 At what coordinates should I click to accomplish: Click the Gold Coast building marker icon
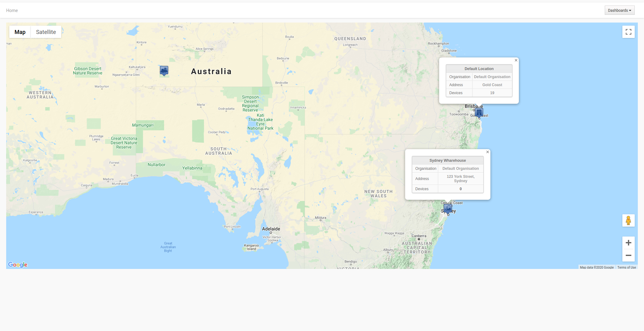tap(479, 112)
